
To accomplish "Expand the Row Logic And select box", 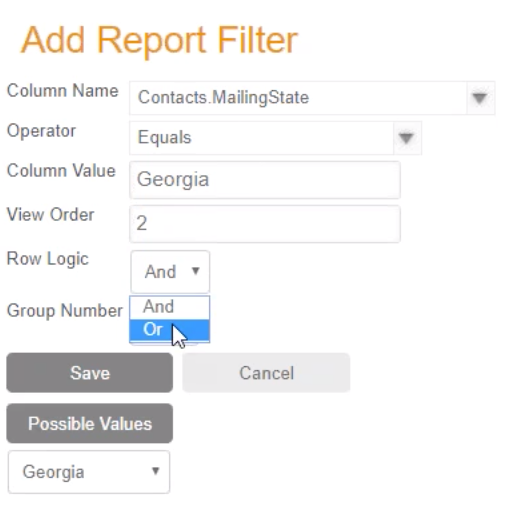I will (x=170, y=272).
